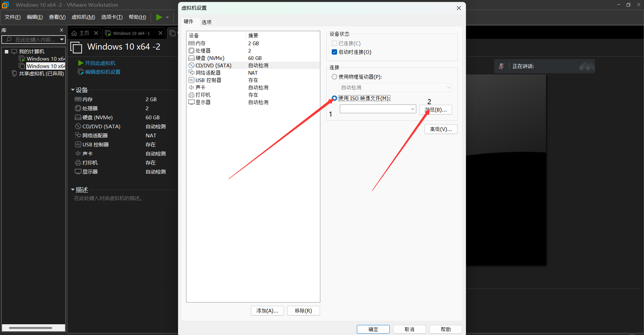Open the 选项卡(T) menu
644x335 pixels.
[x=112, y=17]
